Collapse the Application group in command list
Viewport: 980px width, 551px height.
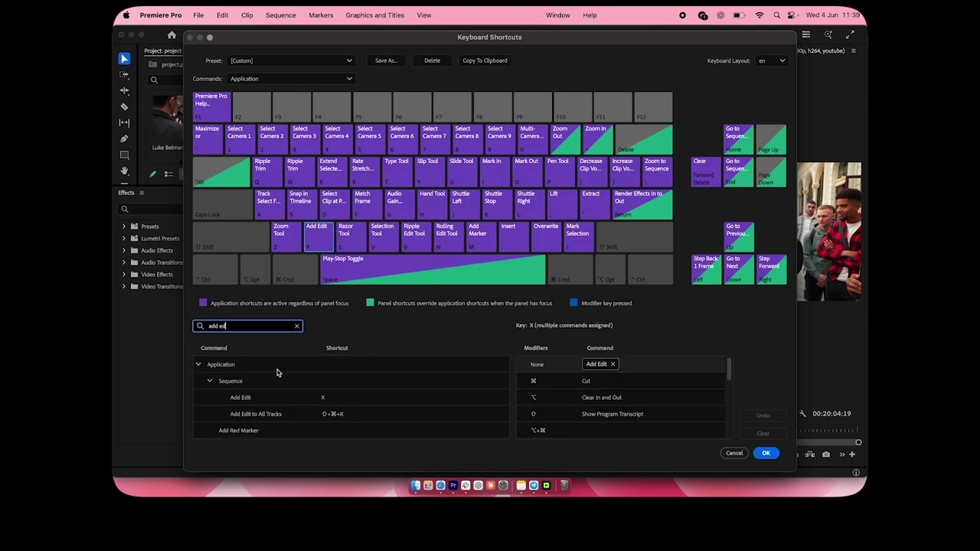(x=198, y=364)
